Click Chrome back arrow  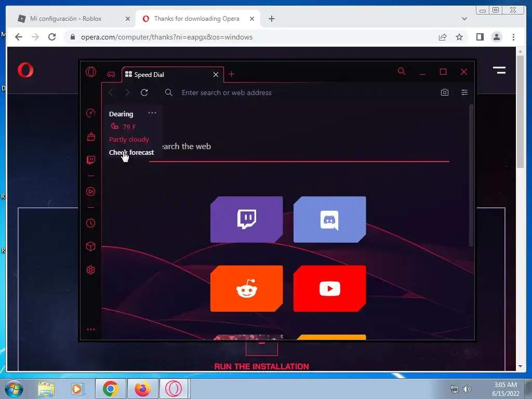[x=19, y=37]
